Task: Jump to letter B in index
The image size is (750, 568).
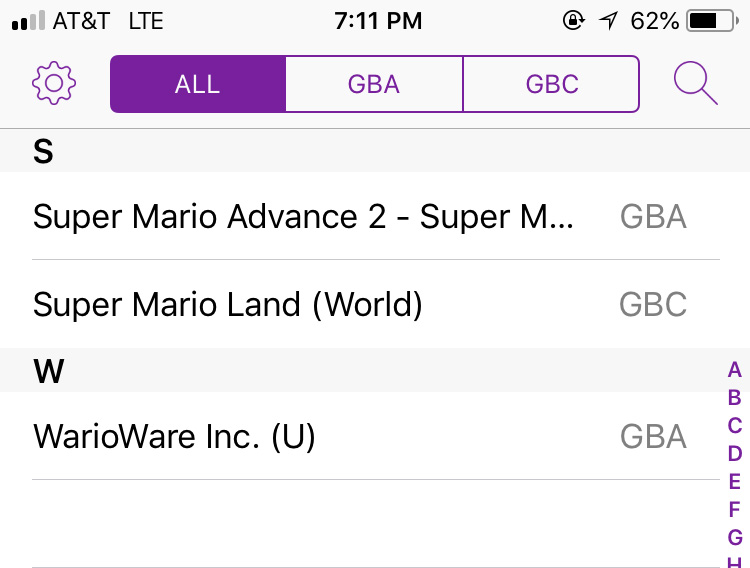Action: (734, 398)
